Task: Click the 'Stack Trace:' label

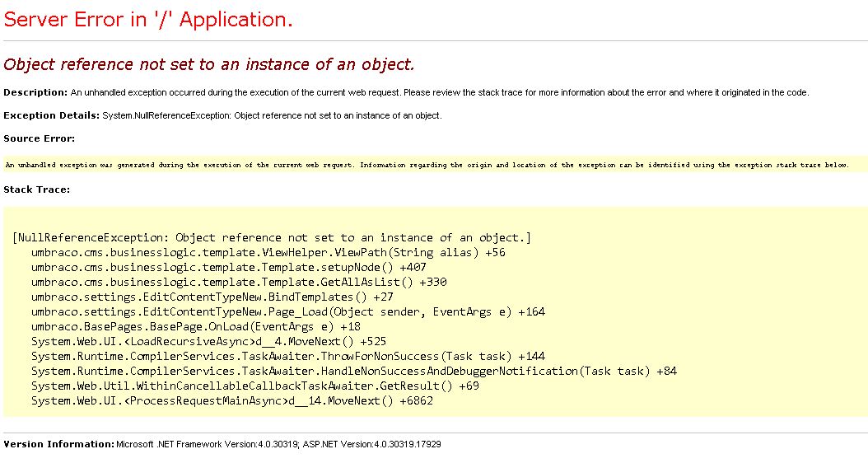Action: (x=36, y=189)
